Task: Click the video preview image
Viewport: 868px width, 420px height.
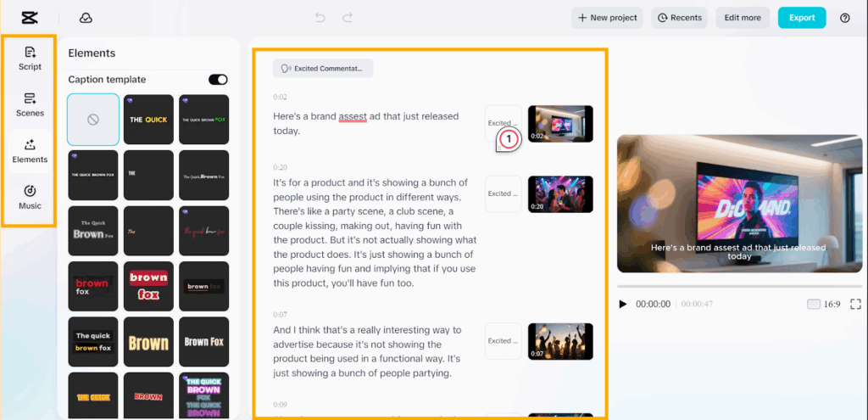Action: pos(739,204)
